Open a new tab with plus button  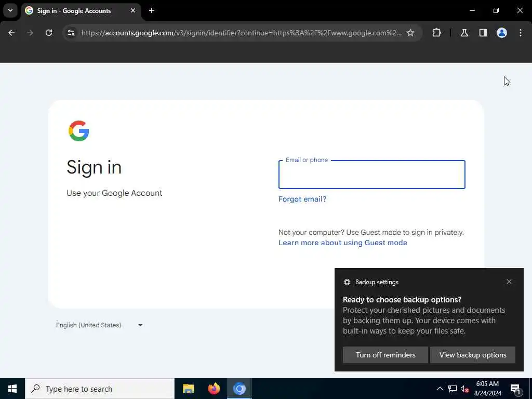coord(152,10)
